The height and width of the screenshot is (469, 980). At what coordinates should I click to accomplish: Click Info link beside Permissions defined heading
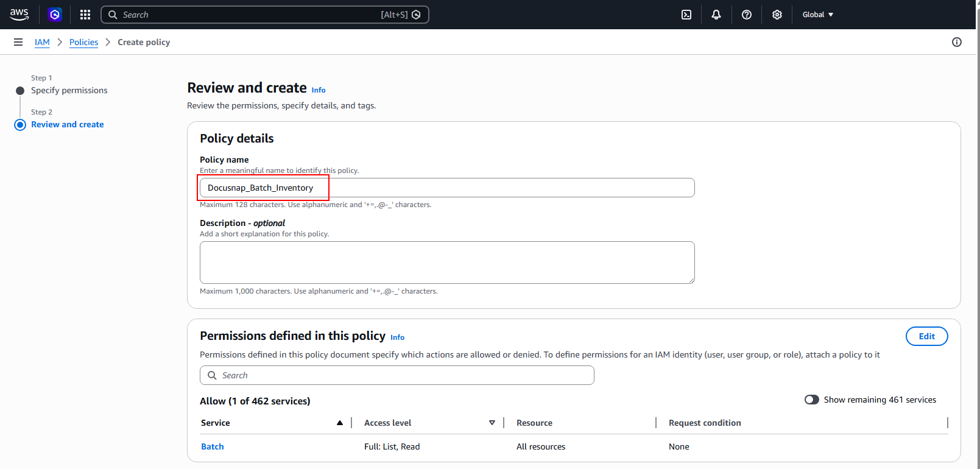[x=397, y=337]
